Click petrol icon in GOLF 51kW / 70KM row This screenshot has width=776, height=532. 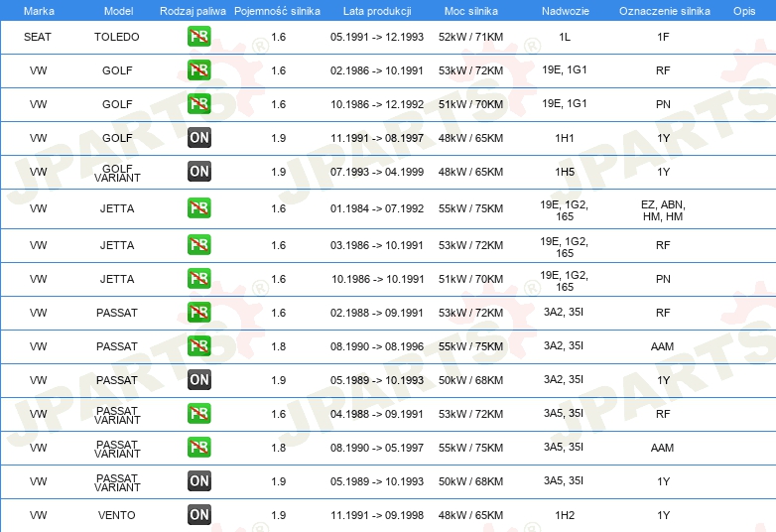pos(198,104)
